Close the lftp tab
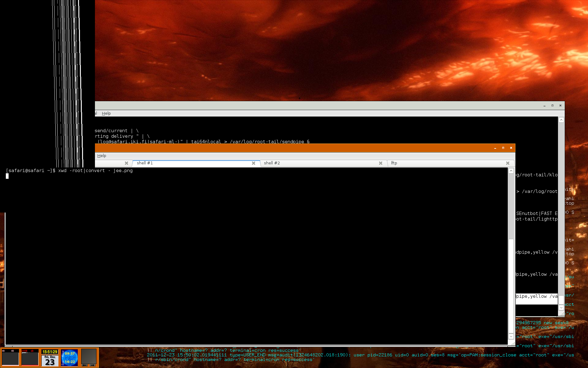This screenshot has width=588, height=368. tap(508, 163)
